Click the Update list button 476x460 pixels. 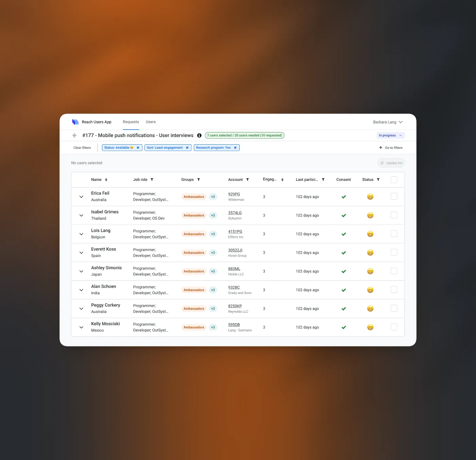tap(391, 163)
